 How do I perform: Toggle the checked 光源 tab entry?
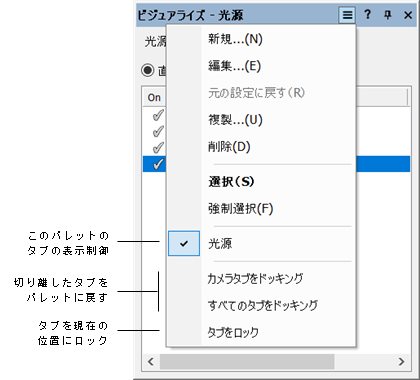coord(262,244)
